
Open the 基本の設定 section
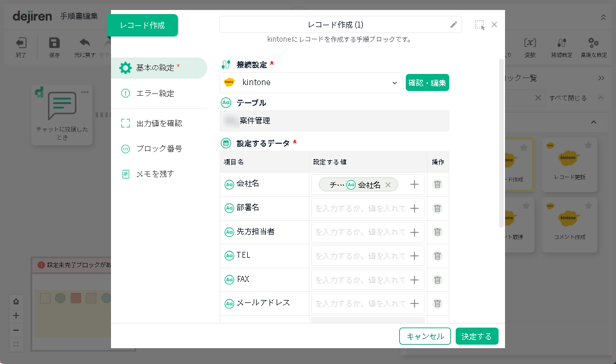pos(159,68)
